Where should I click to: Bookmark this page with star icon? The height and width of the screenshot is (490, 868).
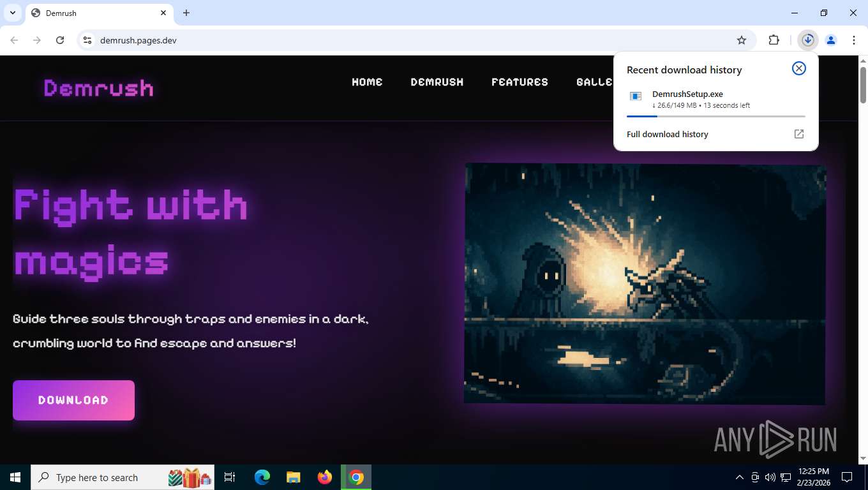[x=742, y=40]
